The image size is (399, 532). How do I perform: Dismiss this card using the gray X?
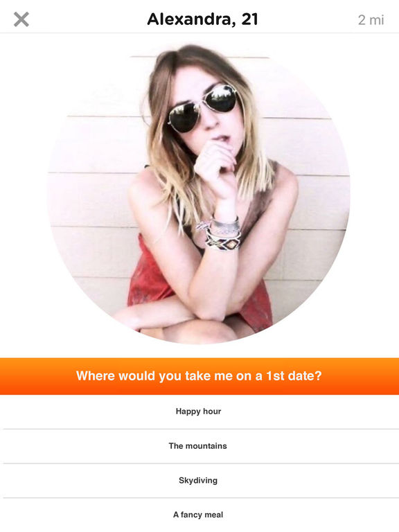[x=21, y=19]
